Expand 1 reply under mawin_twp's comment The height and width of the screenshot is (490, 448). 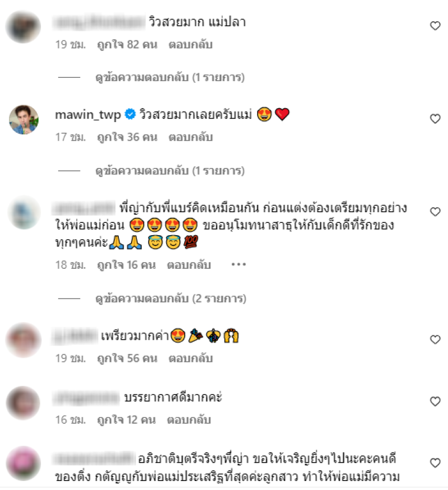pos(170,171)
